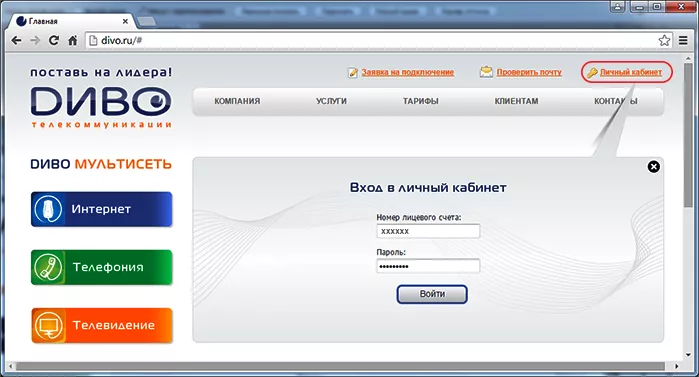
Task: Click the поставь на лидера! slogan
Action: click(x=101, y=72)
